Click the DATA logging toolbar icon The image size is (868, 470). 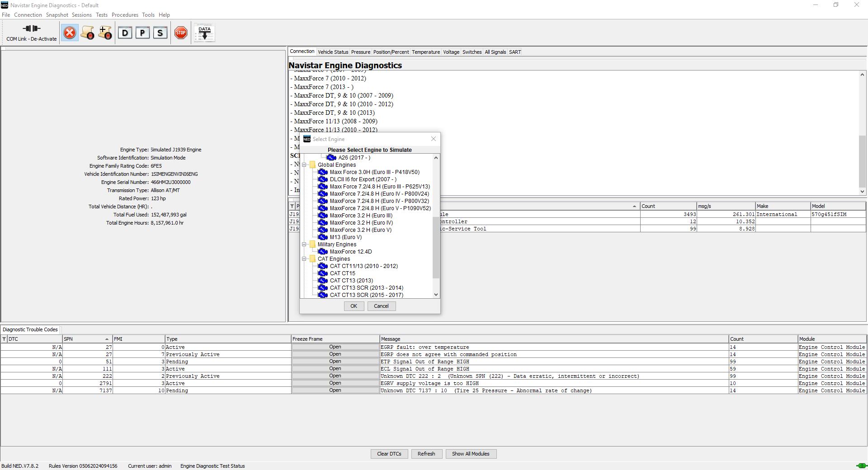tap(204, 32)
